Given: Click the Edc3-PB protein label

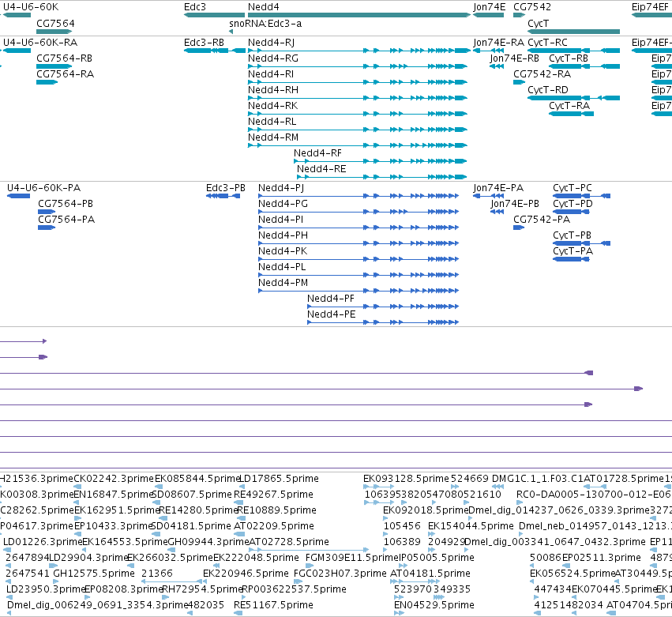Looking at the screenshot, I should [x=226, y=188].
